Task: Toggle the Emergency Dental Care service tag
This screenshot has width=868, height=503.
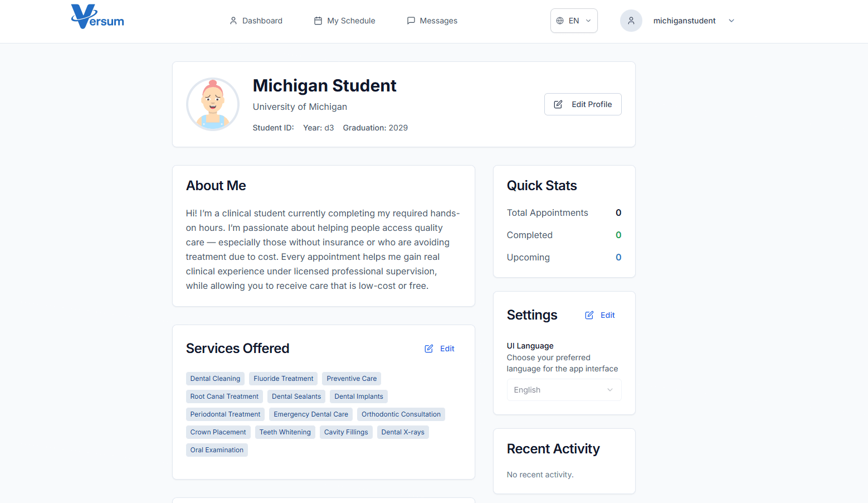Action: pyautogui.click(x=310, y=414)
